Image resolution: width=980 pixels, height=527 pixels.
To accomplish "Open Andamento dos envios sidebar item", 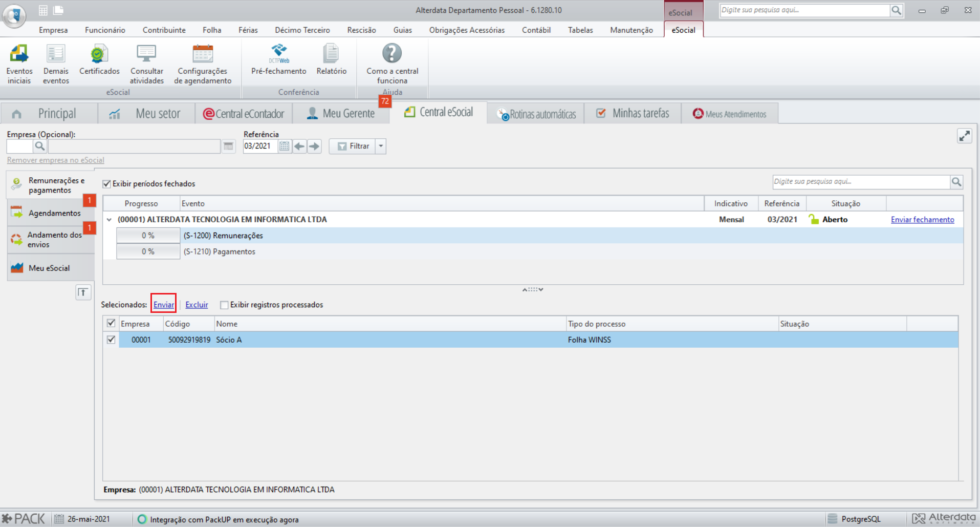I will coord(50,240).
